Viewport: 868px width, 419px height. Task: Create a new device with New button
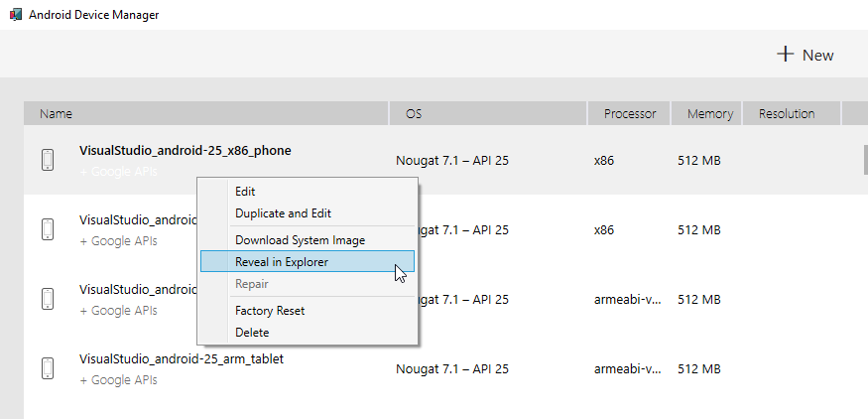click(805, 55)
